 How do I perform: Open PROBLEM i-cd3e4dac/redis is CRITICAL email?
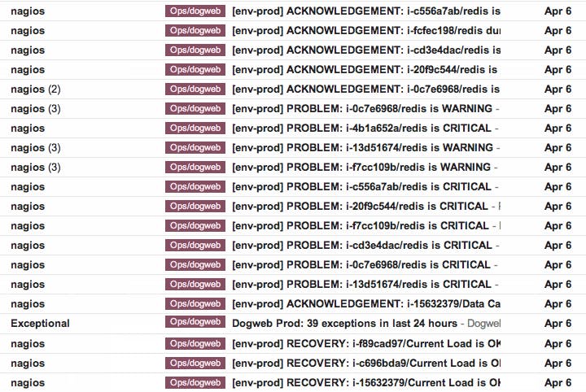[293, 245]
